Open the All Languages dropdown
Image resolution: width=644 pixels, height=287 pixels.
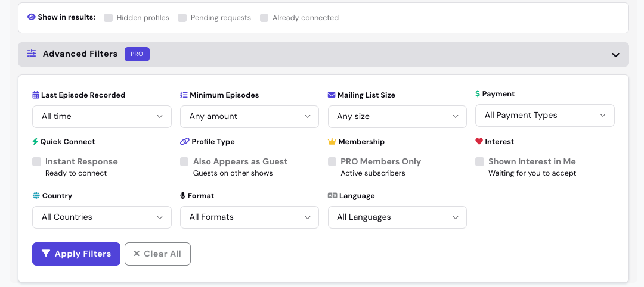[397, 217]
